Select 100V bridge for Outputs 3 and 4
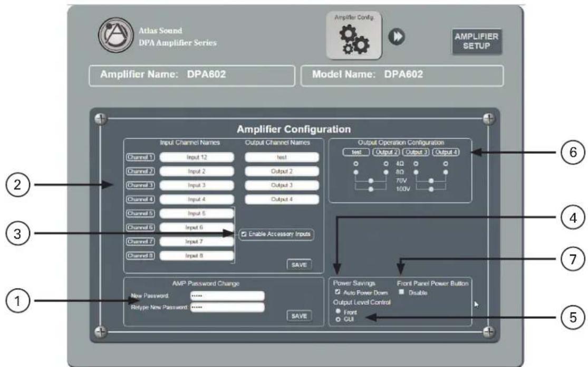This screenshot has height=367, width=588. [431, 189]
